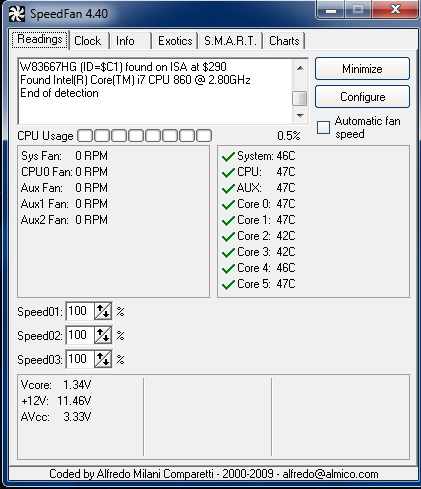The width and height of the screenshot is (421, 489).
Task: Enable the Automatic fan speed checkbox
Action: [323, 128]
